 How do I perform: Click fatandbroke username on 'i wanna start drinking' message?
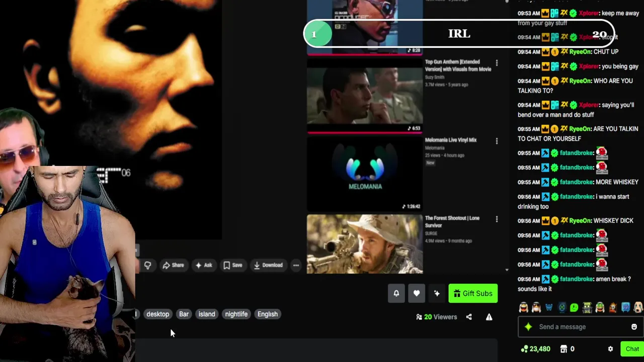[x=577, y=197]
